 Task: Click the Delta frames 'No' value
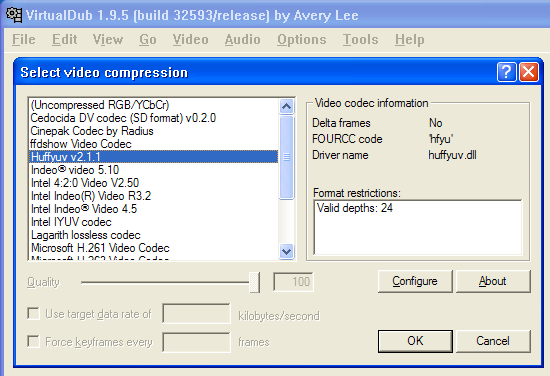(436, 123)
